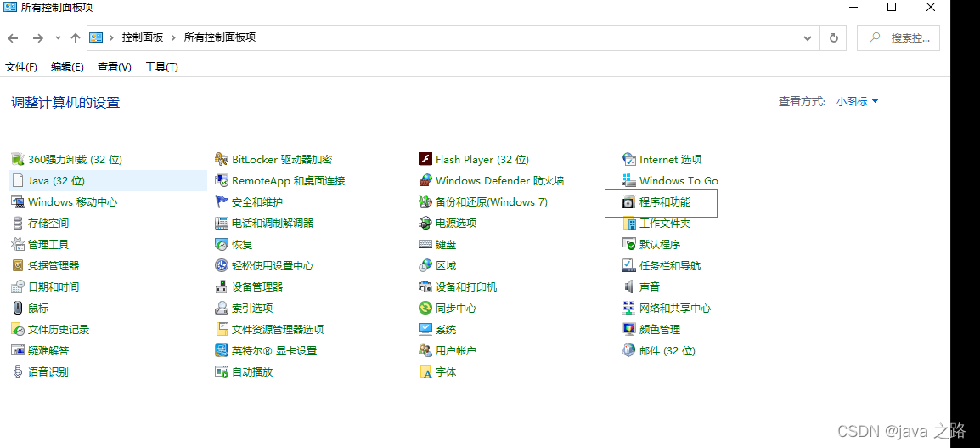The image size is (980, 448).
Task: Click the 设备管理器 icon
Action: [x=222, y=287]
